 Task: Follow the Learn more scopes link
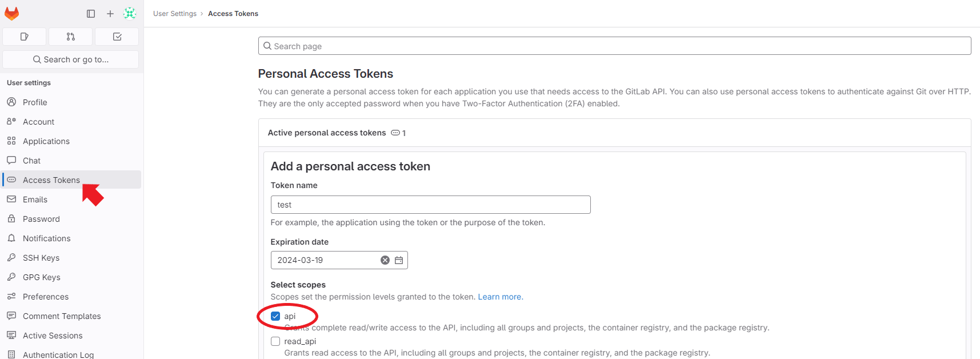499,297
